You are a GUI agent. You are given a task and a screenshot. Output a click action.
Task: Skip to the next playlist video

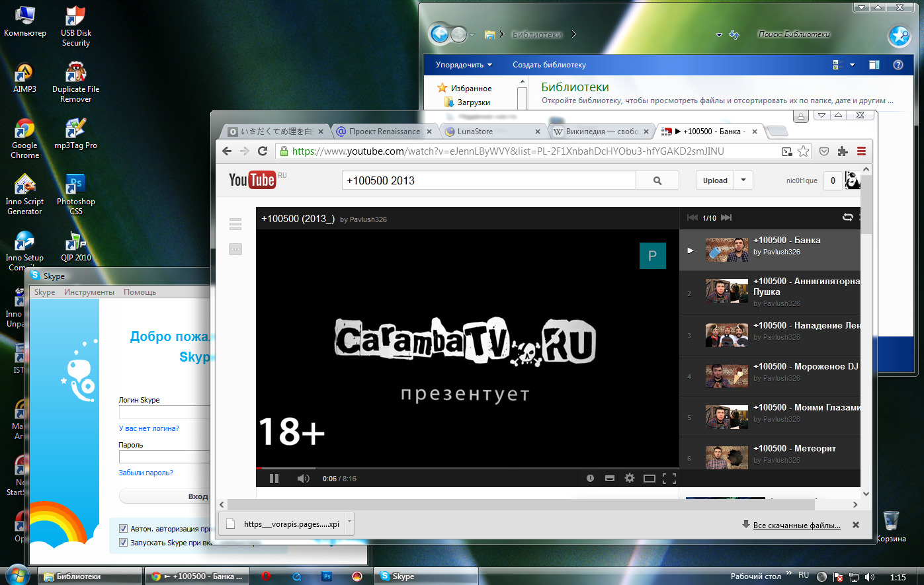pos(726,217)
